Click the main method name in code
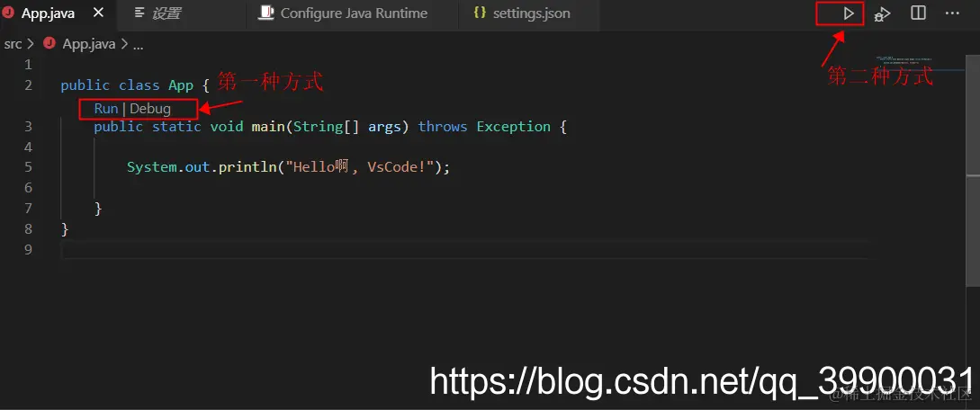The width and height of the screenshot is (980, 410). point(267,127)
